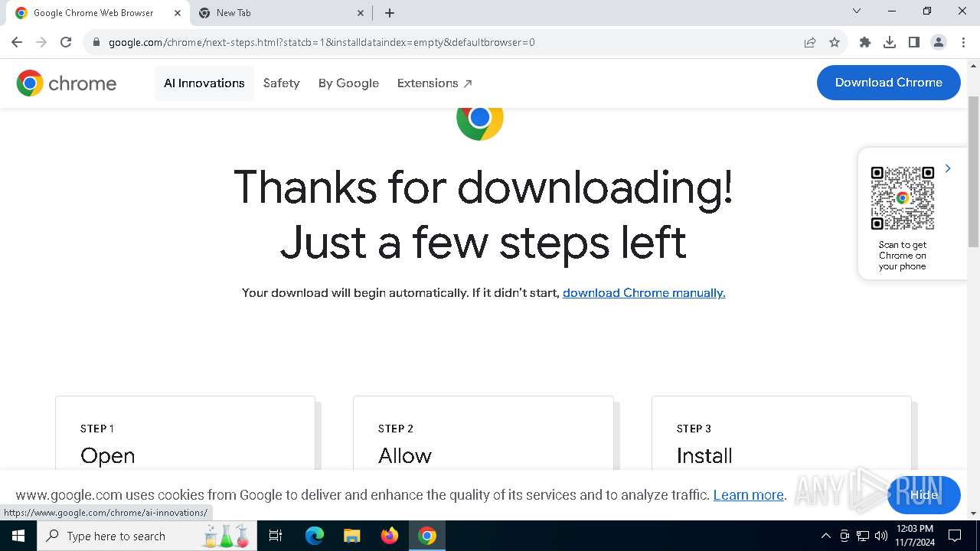Open the tab search dropdown
The image size is (980, 551).
(x=857, y=11)
